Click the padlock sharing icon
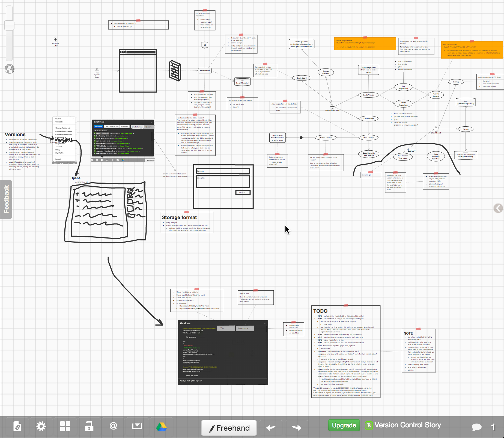504x438 pixels. 89,426
